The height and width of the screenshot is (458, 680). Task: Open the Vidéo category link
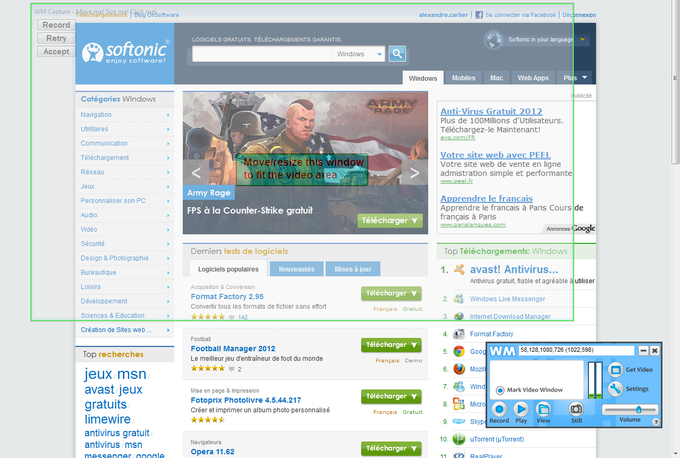[x=89, y=229]
